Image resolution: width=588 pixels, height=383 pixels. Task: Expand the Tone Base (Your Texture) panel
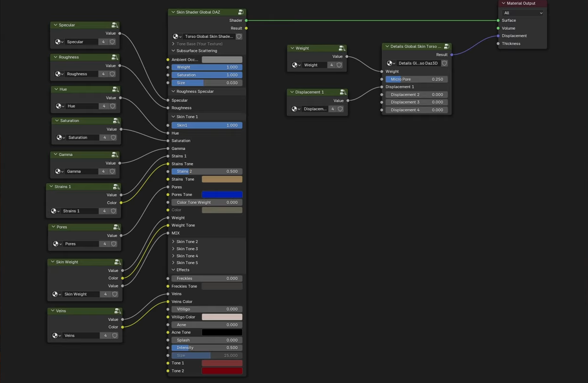197,44
